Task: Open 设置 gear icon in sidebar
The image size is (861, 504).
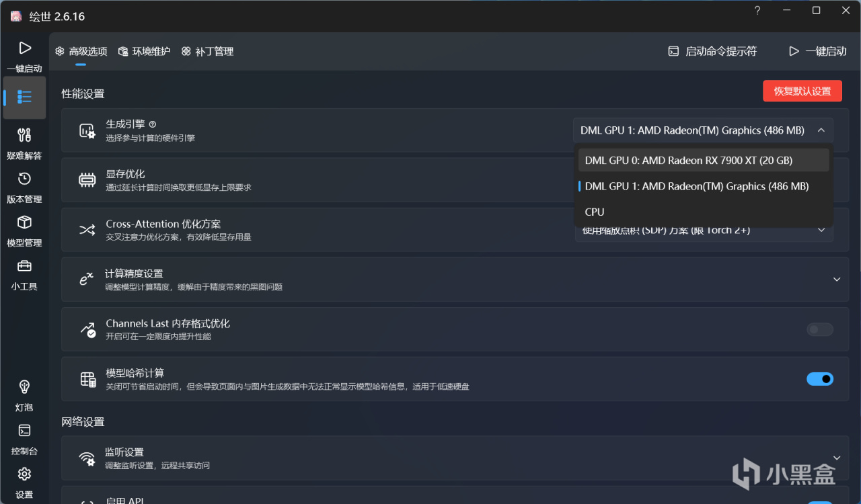Action: click(24, 474)
